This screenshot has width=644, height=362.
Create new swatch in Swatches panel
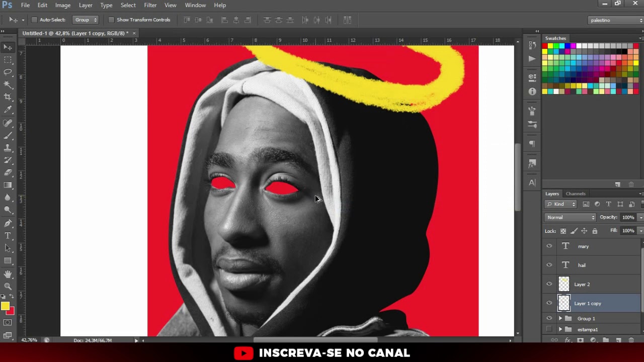pos(618,185)
